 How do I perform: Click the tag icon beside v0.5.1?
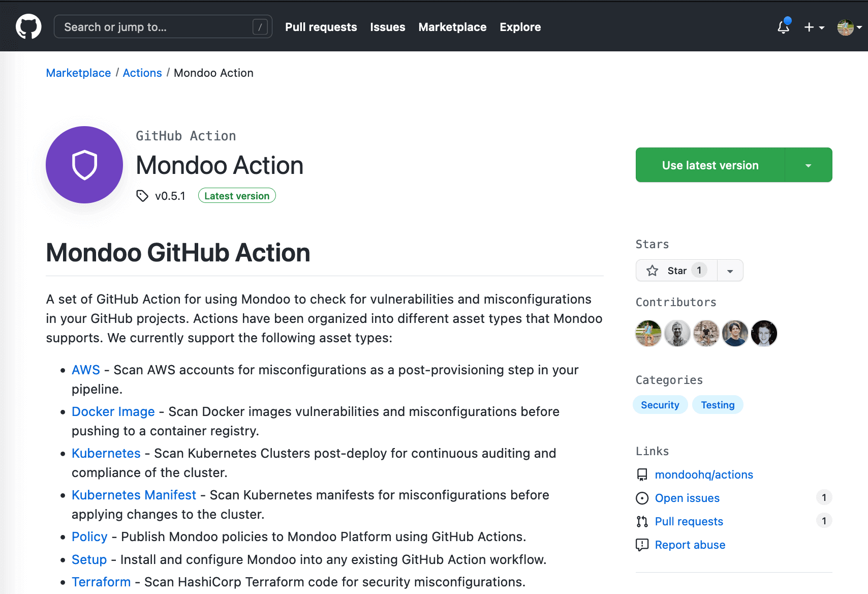pyautogui.click(x=142, y=195)
